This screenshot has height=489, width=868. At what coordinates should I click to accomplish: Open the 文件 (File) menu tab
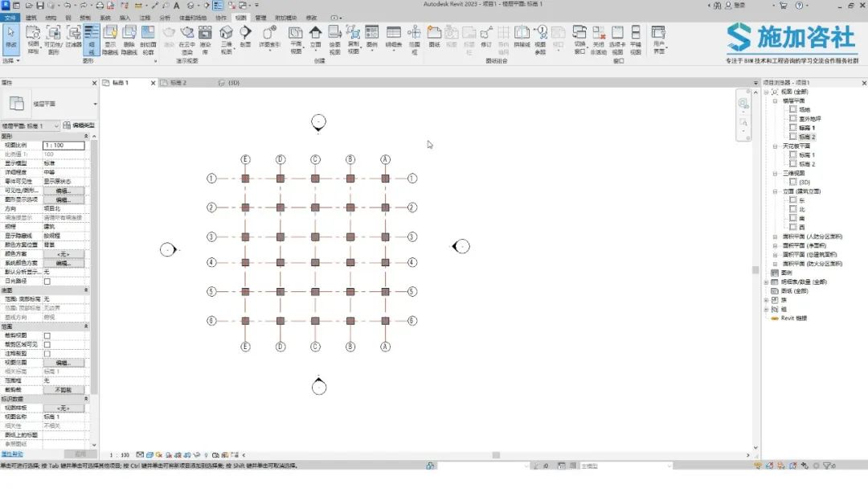click(x=10, y=18)
